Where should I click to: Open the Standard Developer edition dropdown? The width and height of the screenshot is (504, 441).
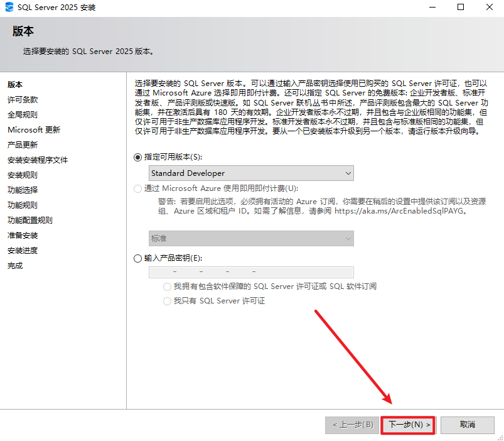[251, 173]
